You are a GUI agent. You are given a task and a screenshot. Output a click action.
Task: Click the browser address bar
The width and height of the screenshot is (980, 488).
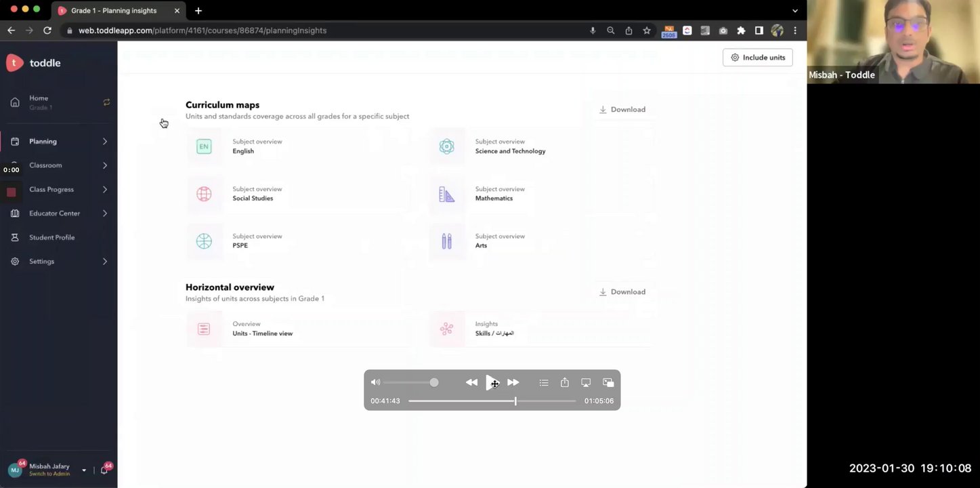pos(325,30)
